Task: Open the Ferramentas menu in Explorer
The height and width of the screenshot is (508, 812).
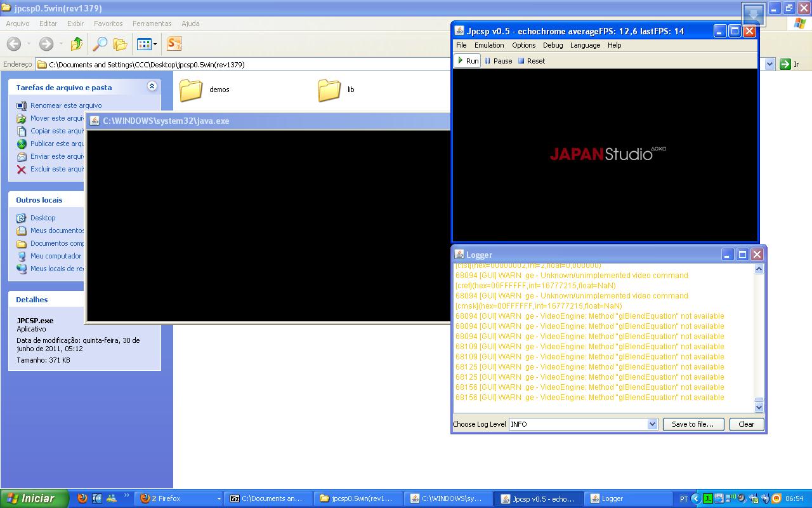Action: pos(152,23)
